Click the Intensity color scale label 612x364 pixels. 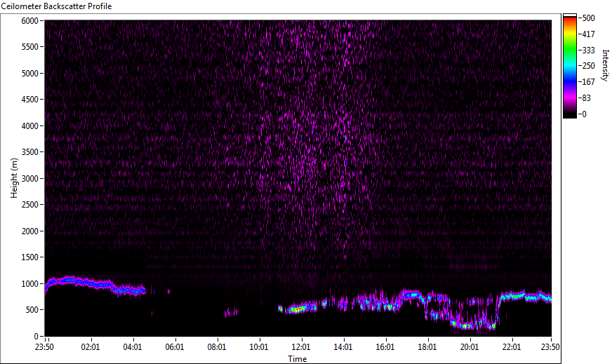(605, 65)
